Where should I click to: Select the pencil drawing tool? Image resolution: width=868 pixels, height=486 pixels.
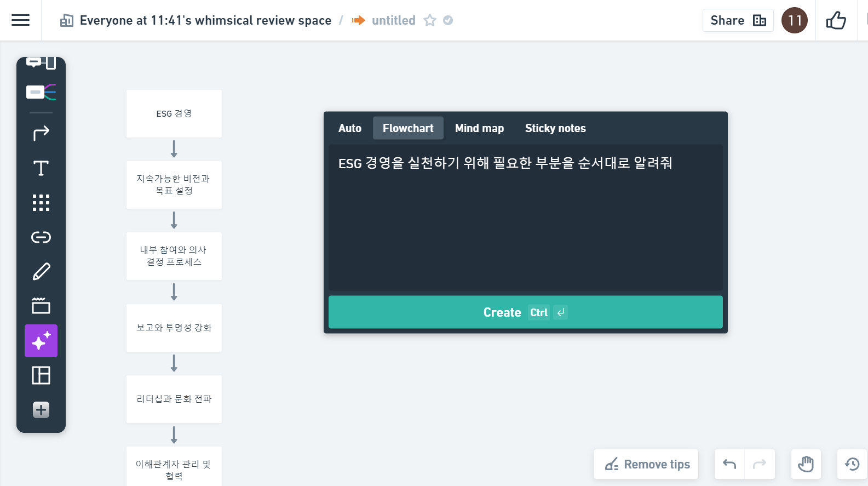tap(41, 272)
